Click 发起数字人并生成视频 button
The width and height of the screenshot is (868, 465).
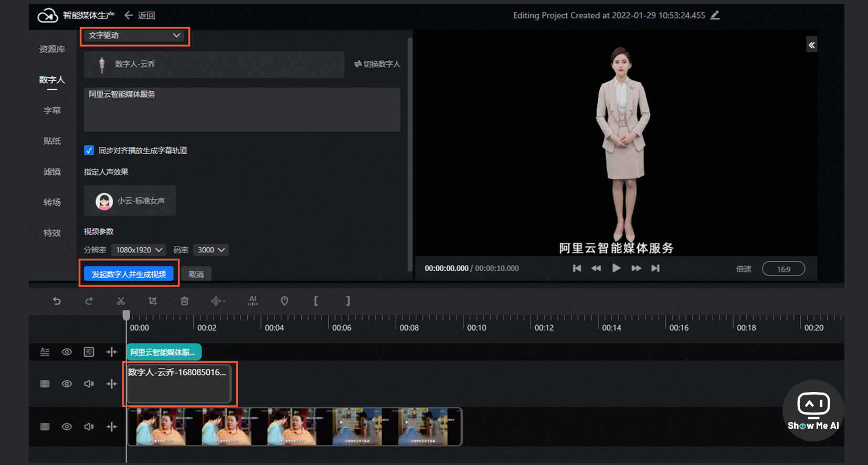(x=129, y=274)
